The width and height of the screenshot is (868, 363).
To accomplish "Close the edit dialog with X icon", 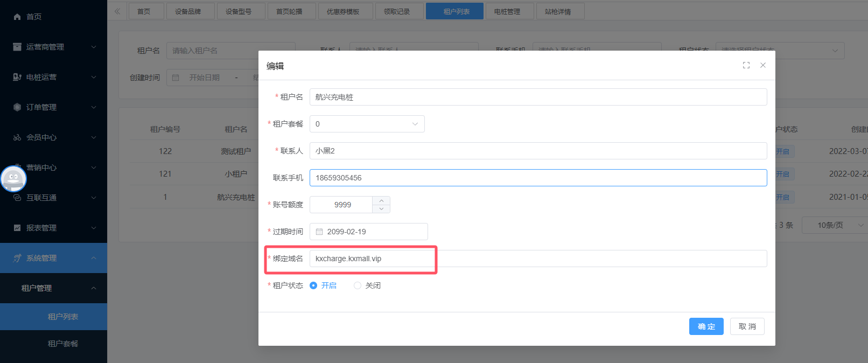I will point(763,65).
